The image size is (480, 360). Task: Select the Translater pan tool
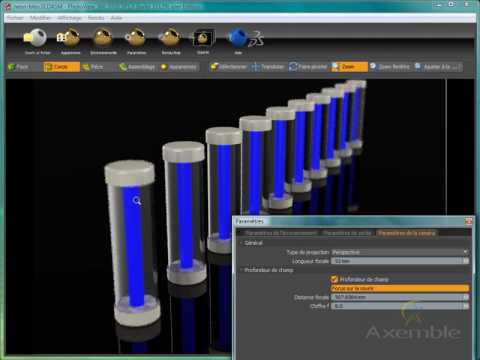click(x=268, y=67)
